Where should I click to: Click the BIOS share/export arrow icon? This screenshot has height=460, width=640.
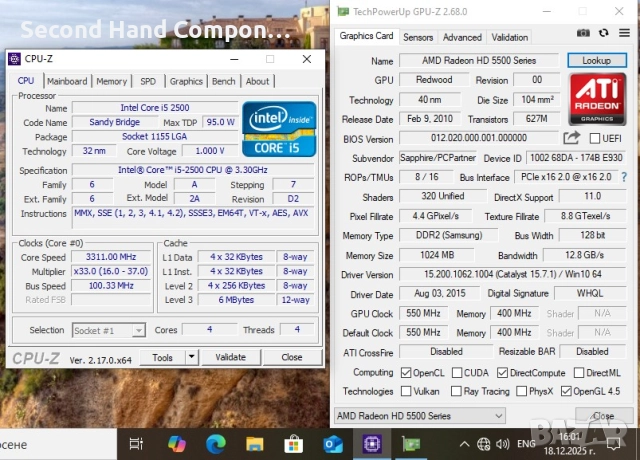click(x=571, y=138)
